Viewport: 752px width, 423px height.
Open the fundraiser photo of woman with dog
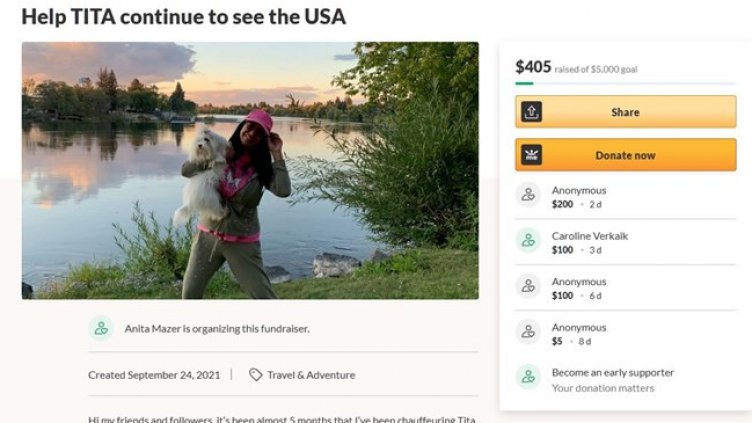pyautogui.click(x=250, y=170)
